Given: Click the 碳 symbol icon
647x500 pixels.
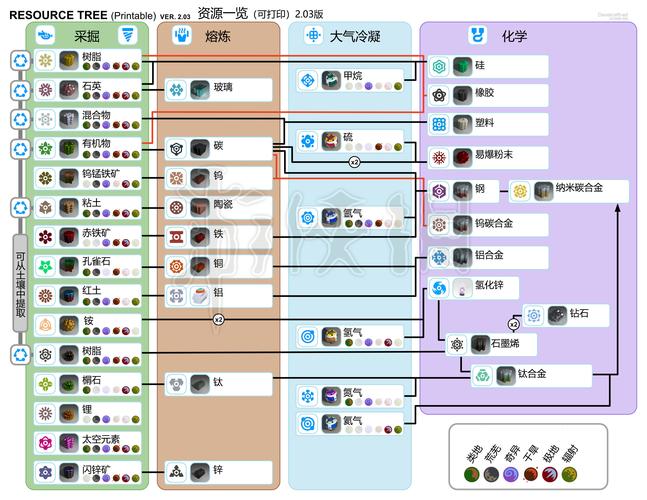Looking at the screenshot, I should point(177,149).
